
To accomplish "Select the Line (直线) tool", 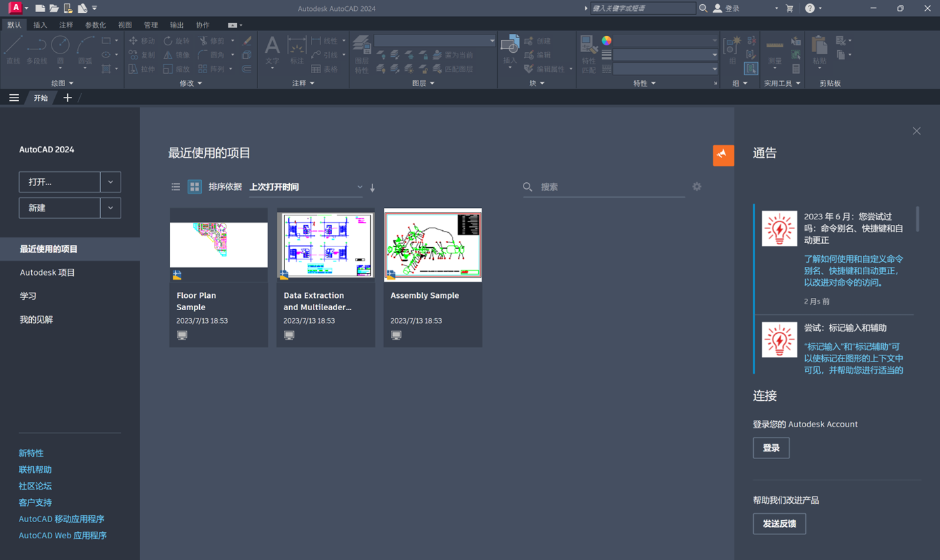I will [x=14, y=51].
